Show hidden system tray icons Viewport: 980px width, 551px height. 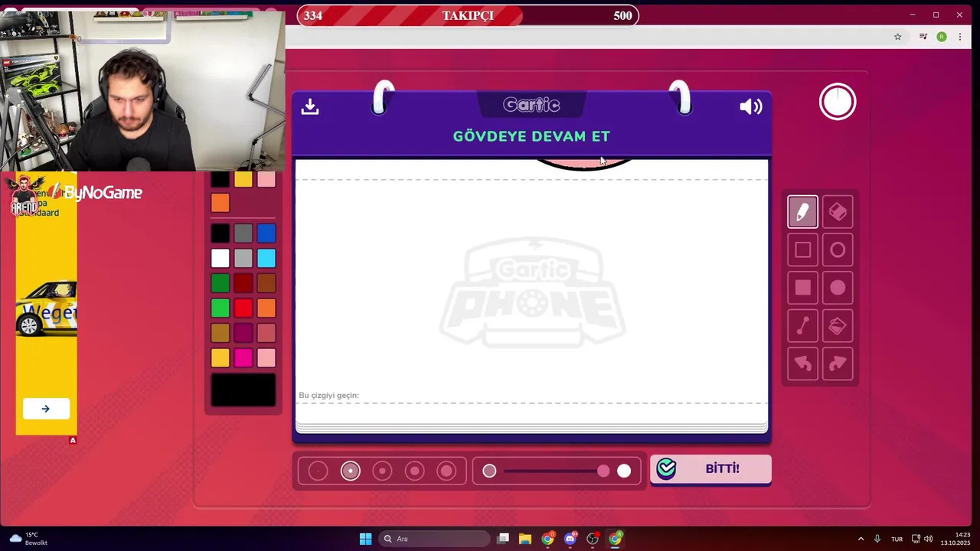click(x=861, y=539)
